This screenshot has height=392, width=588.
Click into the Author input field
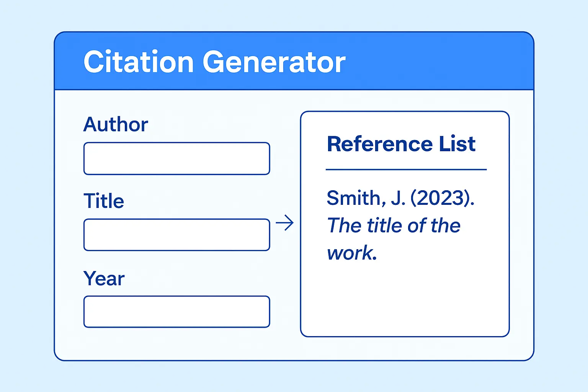pos(177,158)
